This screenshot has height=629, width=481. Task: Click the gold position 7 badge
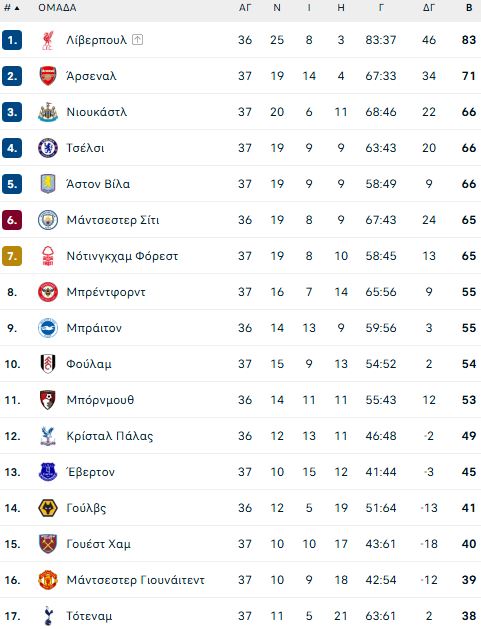tap(12, 256)
